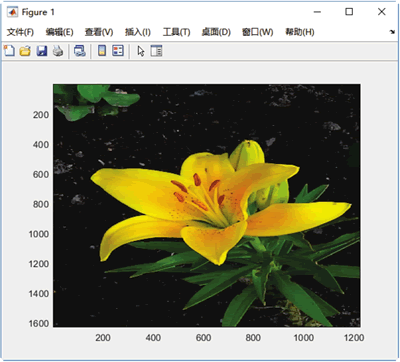Dock the figure using the corner arrow
Screen dimensions: 400x362
(x=392, y=32)
